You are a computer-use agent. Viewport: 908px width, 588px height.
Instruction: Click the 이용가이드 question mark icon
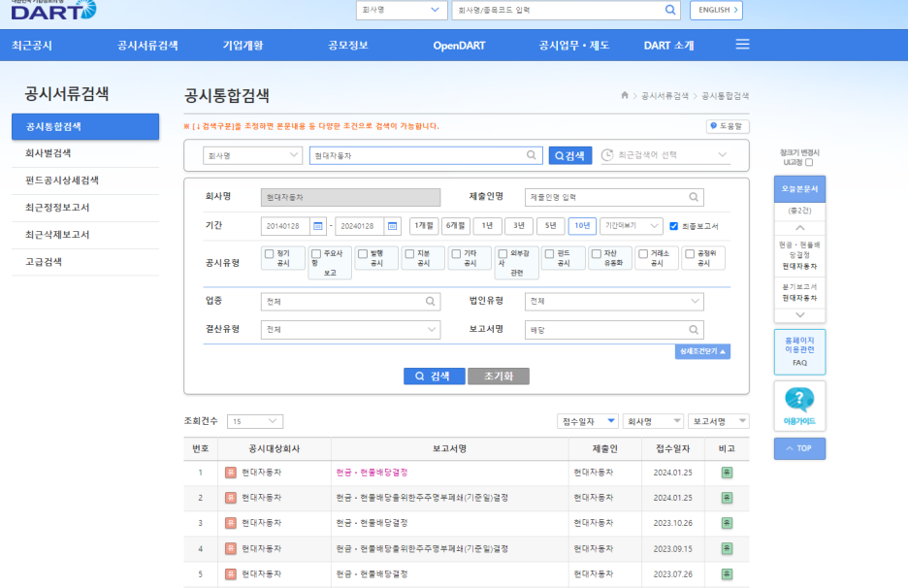click(799, 400)
